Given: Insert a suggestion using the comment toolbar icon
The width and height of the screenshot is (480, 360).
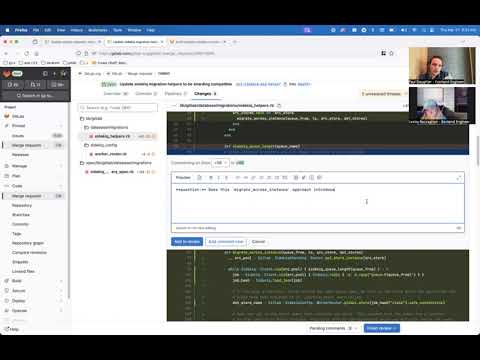Looking at the screenshot, I should pyautogui.click(x=199, y=178).
